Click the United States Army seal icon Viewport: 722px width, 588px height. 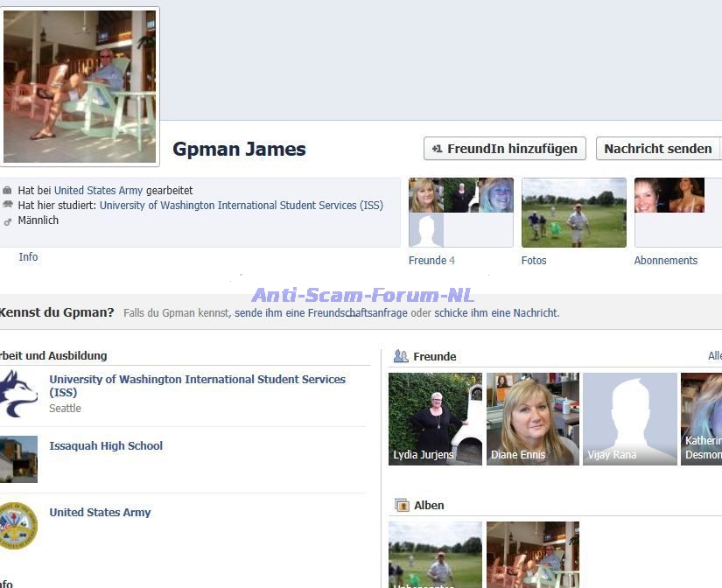pyautogui.click(x=18, y=525)
